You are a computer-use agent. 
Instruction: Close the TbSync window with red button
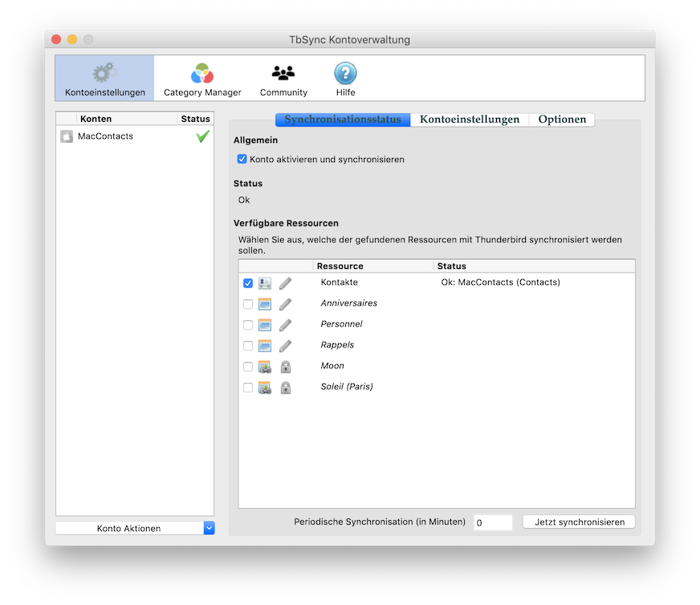(x=56, y=39)
